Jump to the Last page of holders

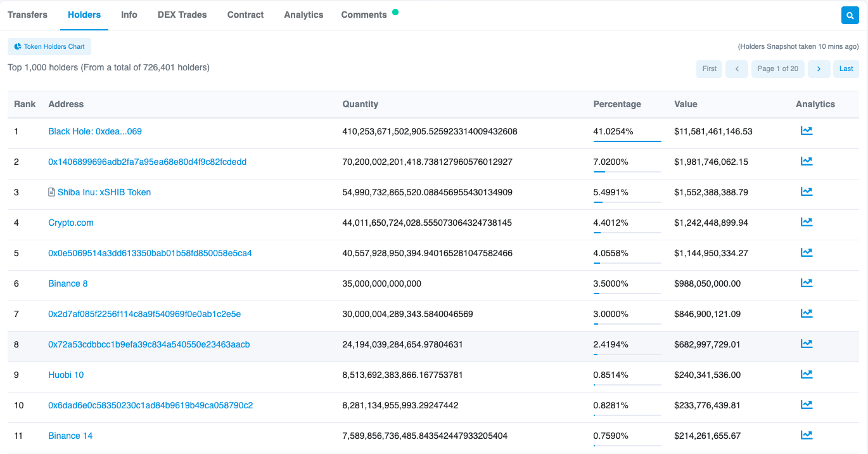846,68
